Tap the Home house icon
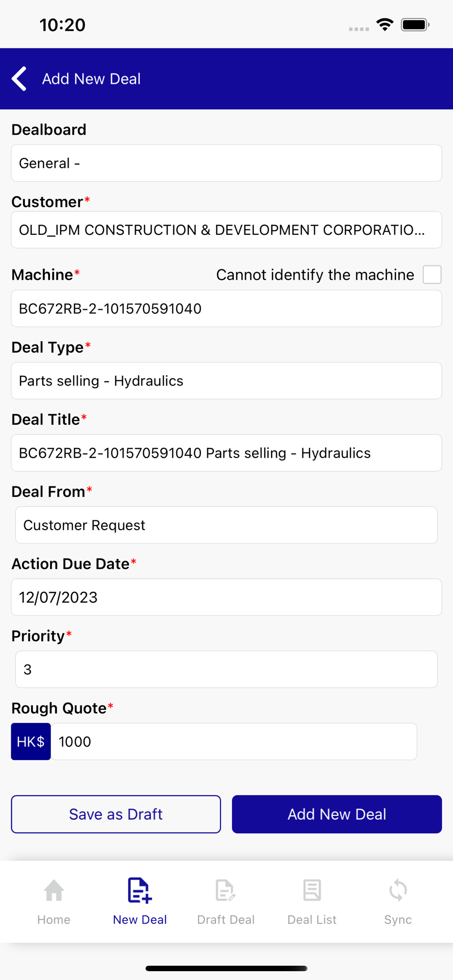Image resolution: width=453 pixels, height=980 pixels. point(54,890)
